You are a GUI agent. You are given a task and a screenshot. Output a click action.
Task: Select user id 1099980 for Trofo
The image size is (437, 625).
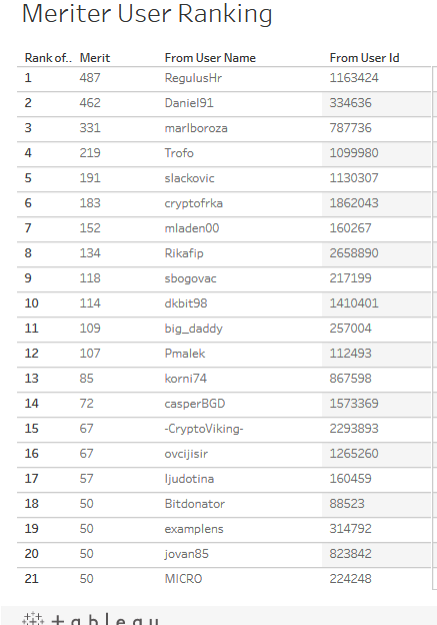pyautogui.click(x=354, y=153)
